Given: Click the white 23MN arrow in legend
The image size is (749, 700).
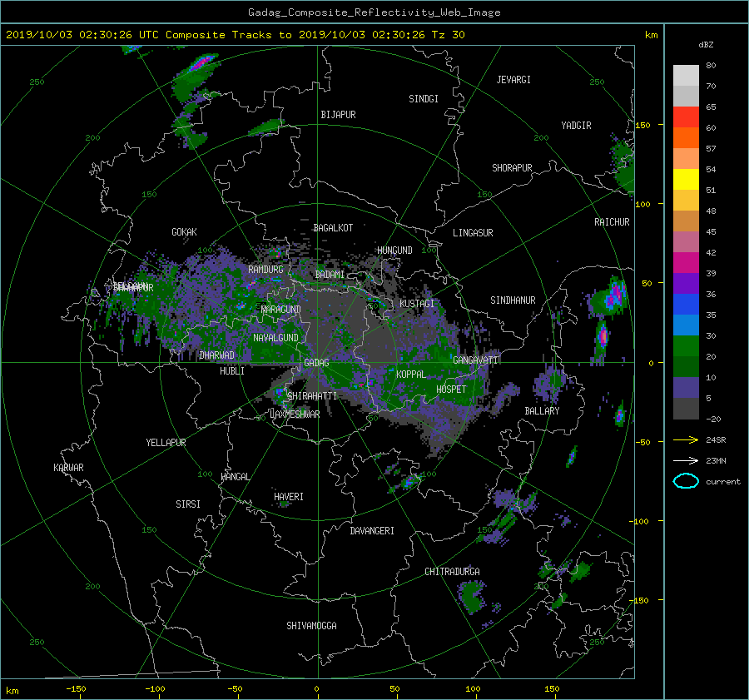Looking at the screenshot, I should point(686,460).
